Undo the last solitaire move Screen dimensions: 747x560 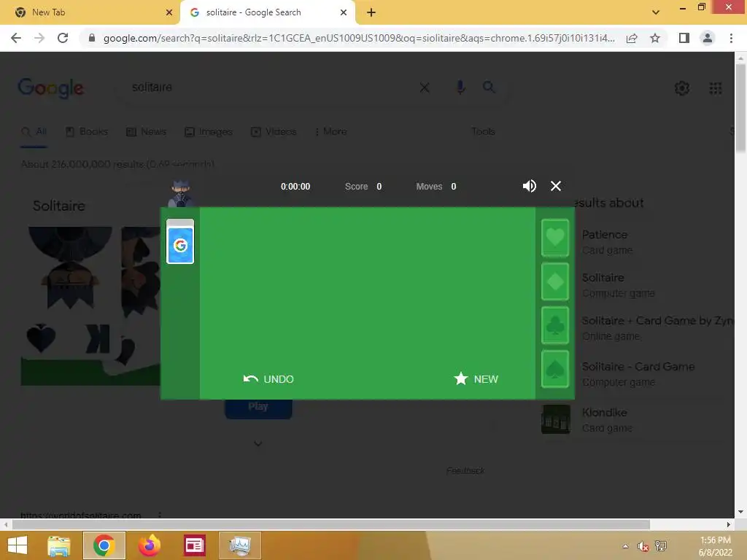(268, 379)
